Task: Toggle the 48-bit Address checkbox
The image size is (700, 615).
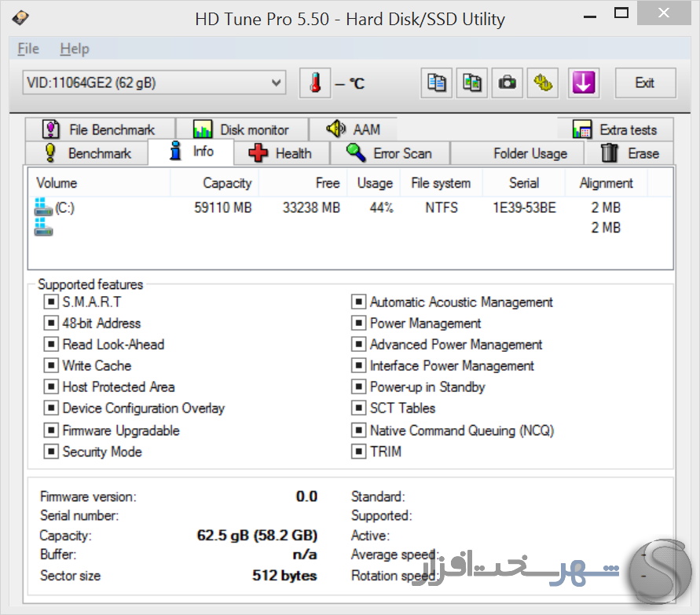Action: (x=51, y=322)
